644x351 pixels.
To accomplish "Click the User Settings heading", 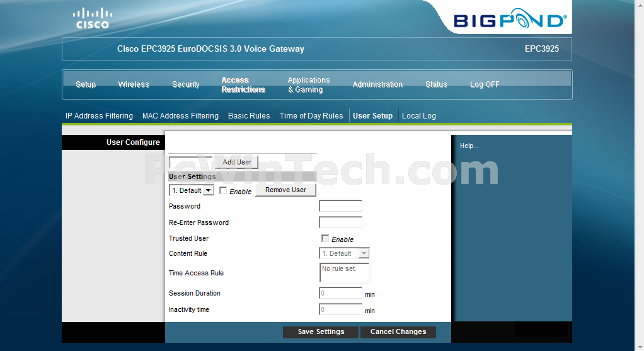I will [192, 176].
